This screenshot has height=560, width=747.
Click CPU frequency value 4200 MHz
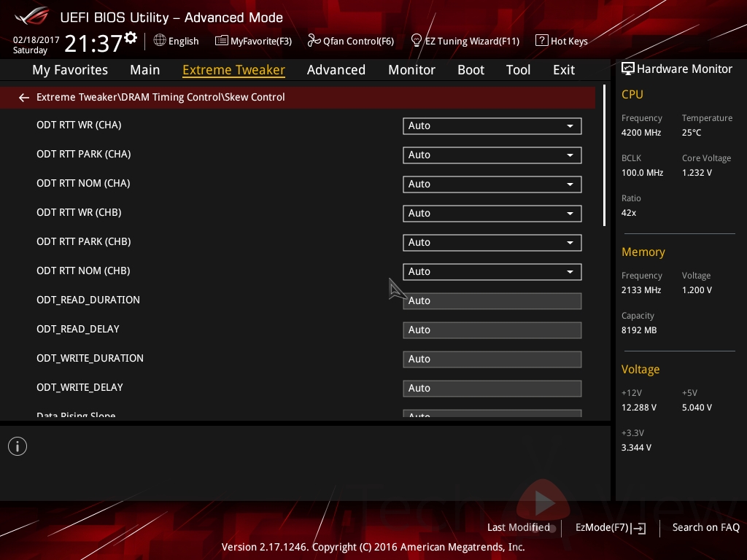pos(640,133)
